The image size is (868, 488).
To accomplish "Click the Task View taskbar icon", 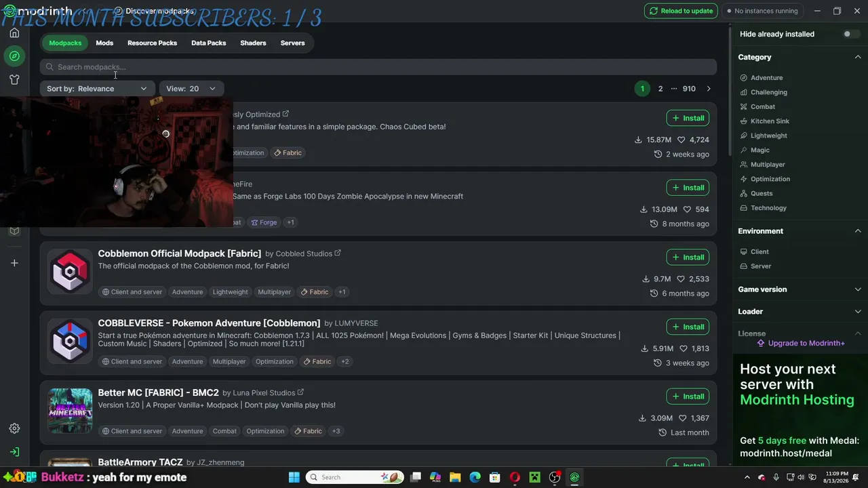I will [416, 477].
